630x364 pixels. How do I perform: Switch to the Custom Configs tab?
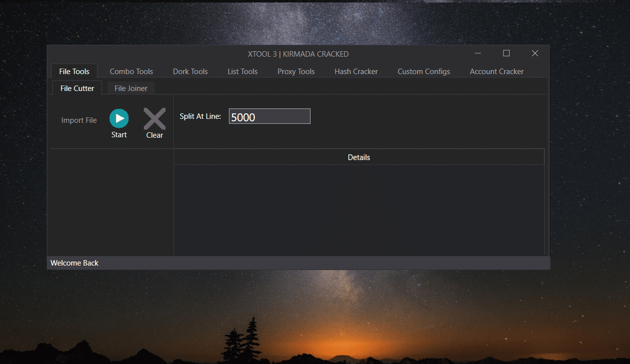[x=423, y=72]
